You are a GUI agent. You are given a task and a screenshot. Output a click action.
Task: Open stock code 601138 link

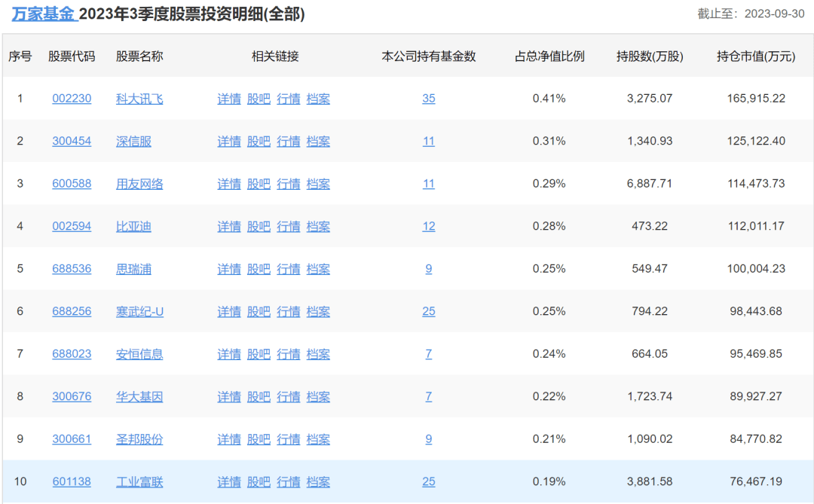point(72,481)
